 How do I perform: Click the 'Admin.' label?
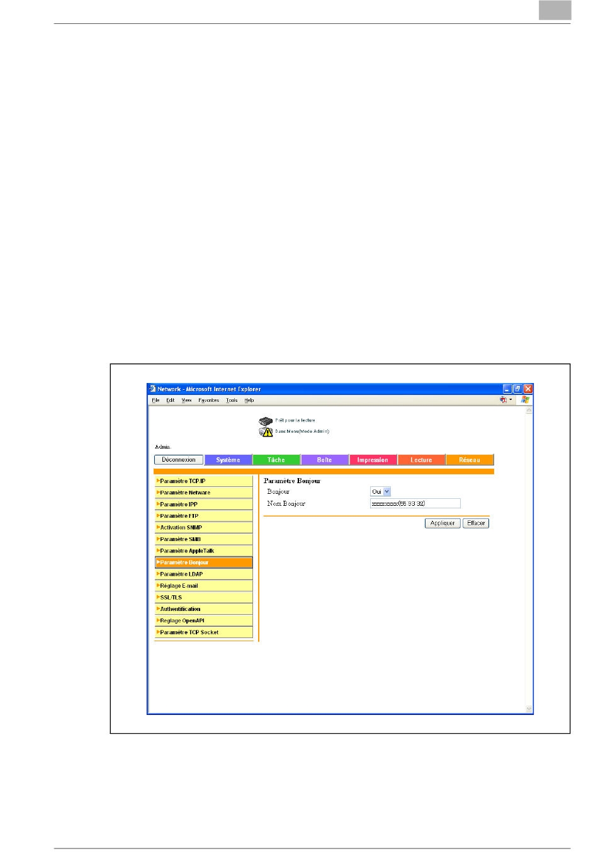(x=163, y=447)
